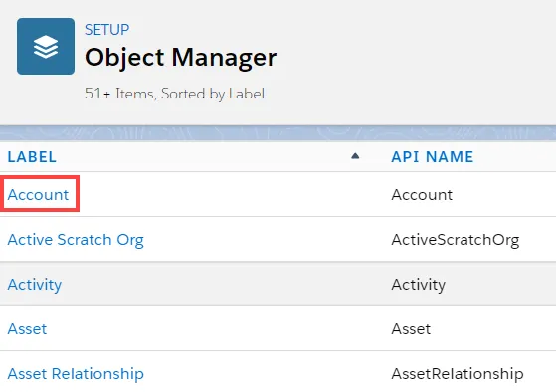
Task: Click the Object Manager layers icon
Action: coord(46,46)
